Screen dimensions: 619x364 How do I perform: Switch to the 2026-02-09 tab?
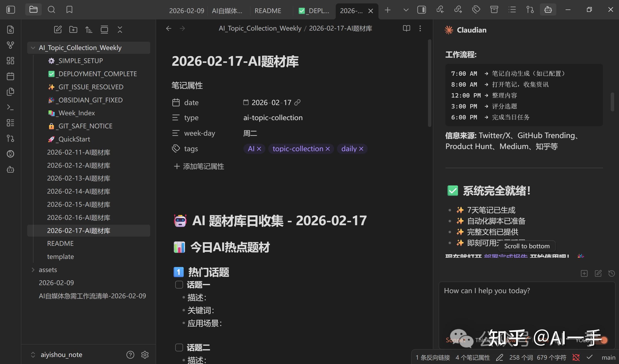pos(187,11)
